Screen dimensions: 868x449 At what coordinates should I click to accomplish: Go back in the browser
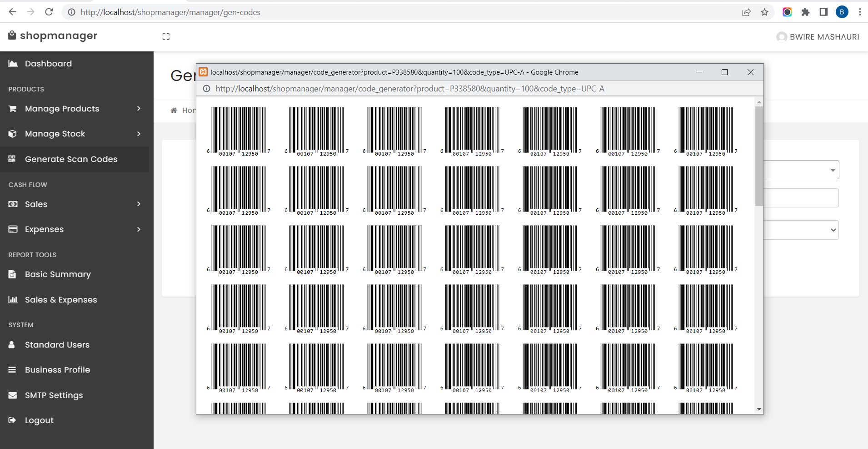point(12,12)
